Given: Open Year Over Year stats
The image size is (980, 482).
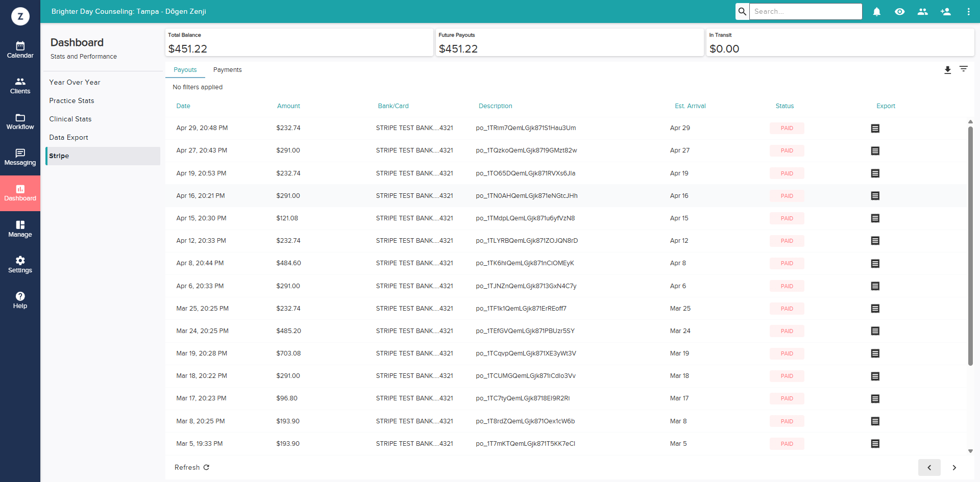Looking at the screenshot, I should point(75,82).
